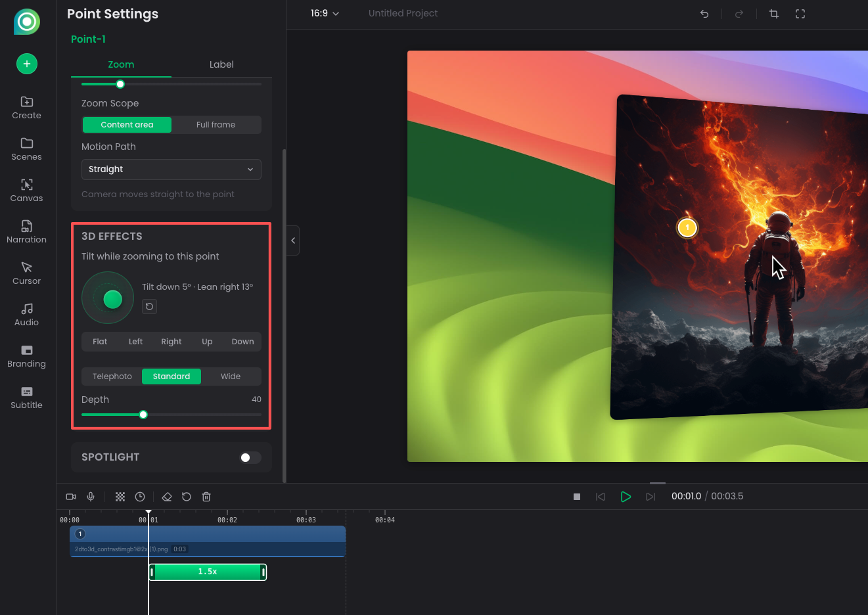Screen dimensions: 868x615
Task: Open the Create section in sidebar
Action: [27, 108]
